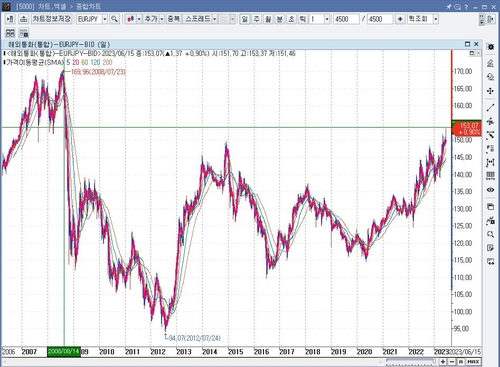This screenshot has height=367, width=500.
Task: Toggle the 중복 overlay button
Action: 173,19
